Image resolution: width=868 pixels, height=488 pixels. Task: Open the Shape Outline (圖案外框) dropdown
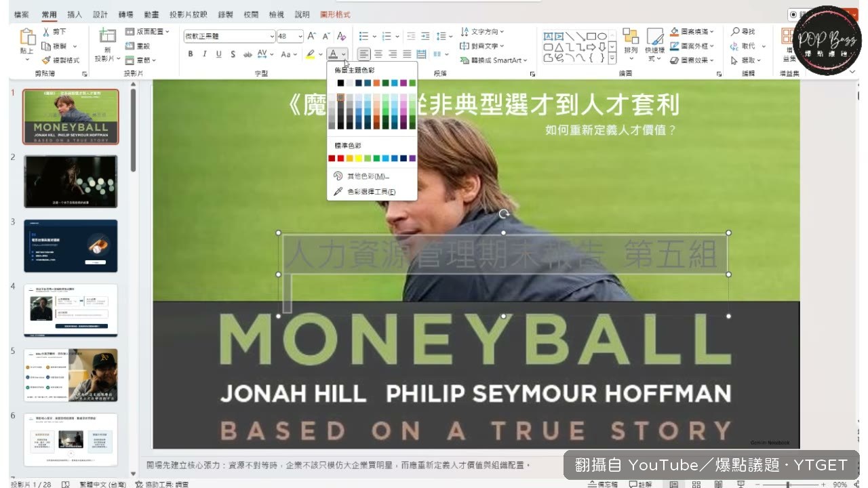click(692, 46)
